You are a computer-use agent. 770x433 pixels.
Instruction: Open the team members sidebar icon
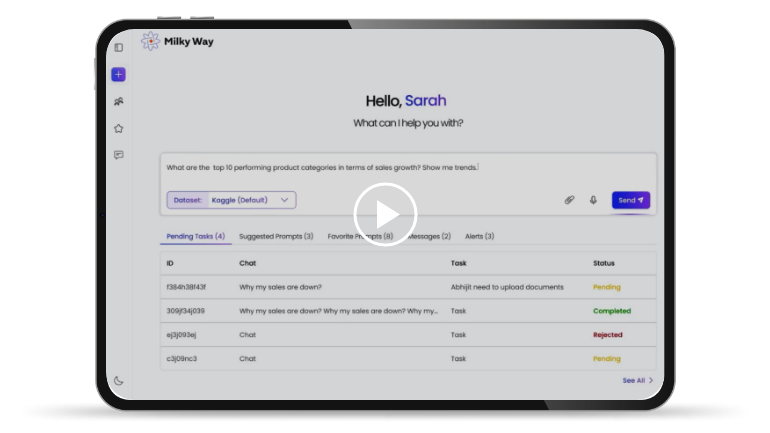coord(118,101)
